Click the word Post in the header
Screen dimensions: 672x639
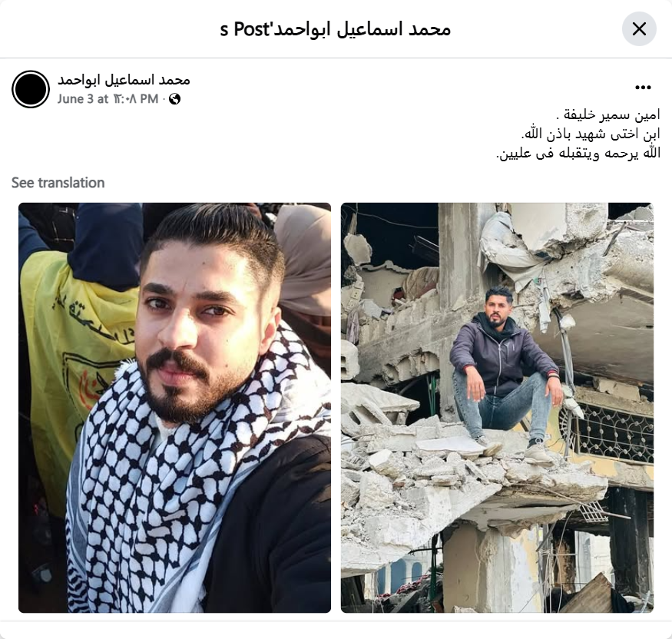250,29
